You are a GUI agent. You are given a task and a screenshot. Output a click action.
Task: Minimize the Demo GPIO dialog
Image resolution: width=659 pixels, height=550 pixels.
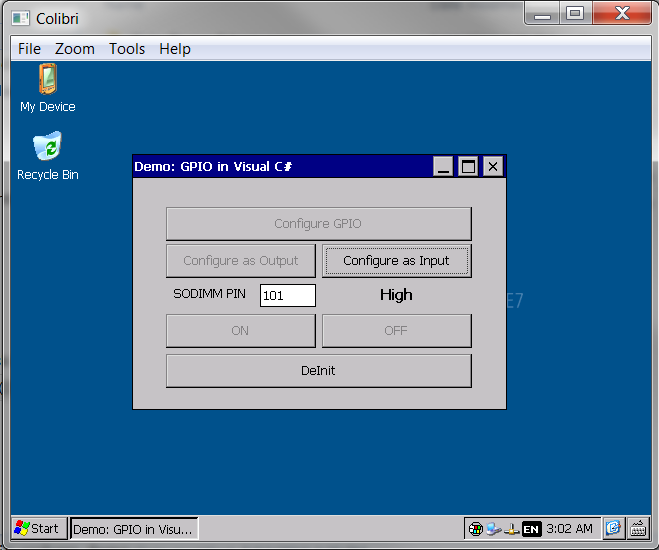click(x=443, y=166)
